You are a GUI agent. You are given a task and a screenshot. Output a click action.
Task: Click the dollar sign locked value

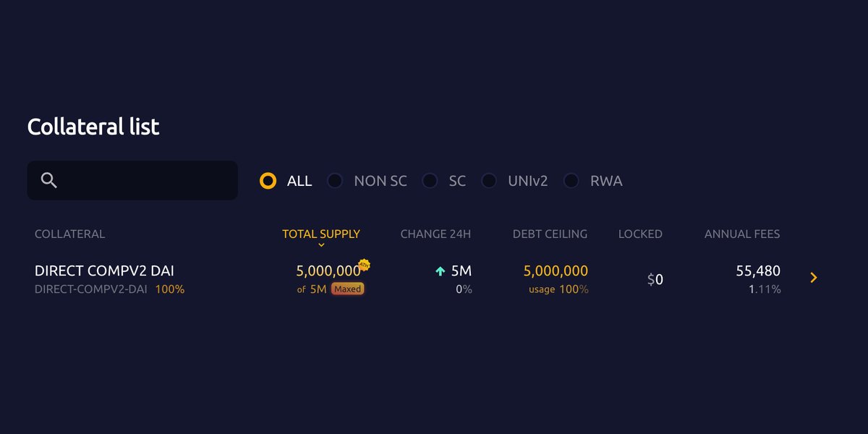tap(655, 279)
